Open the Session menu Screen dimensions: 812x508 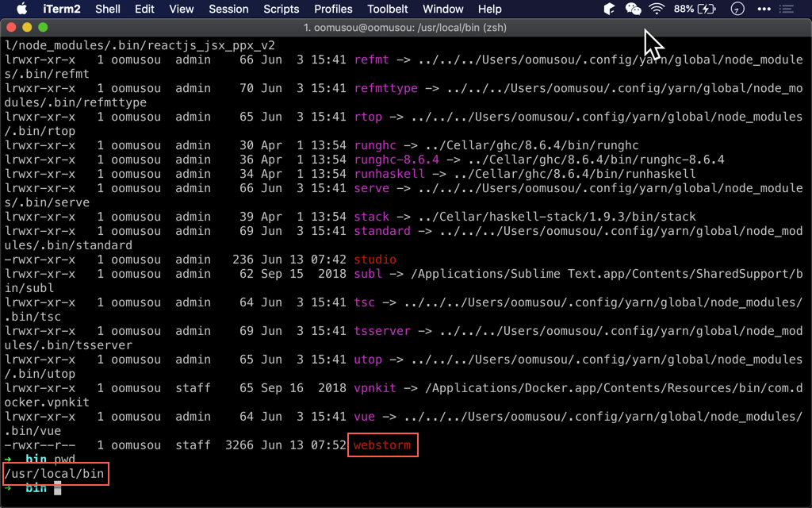pyautogui.click(x=228, y=9)
